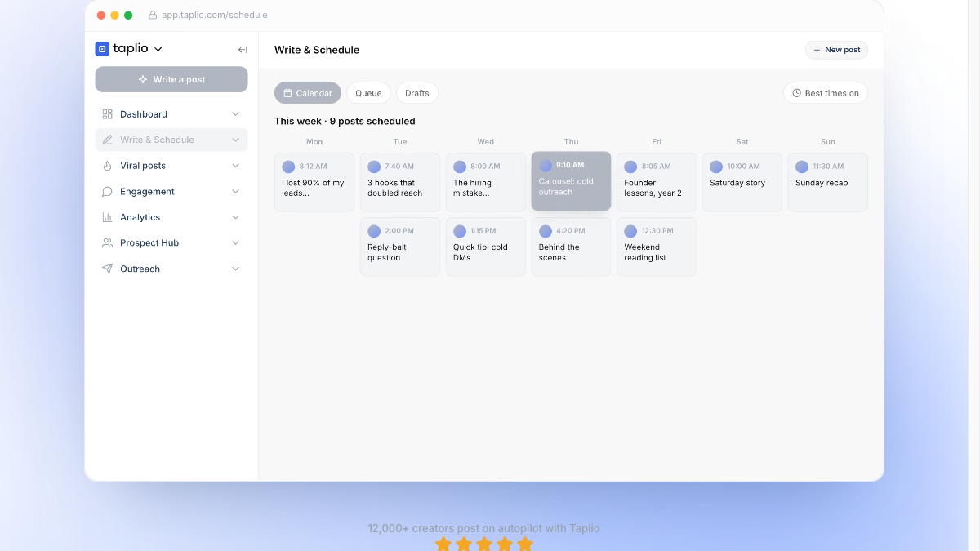
Task: Expand the Write & Schedule chevron
Action: click(236, 140)
